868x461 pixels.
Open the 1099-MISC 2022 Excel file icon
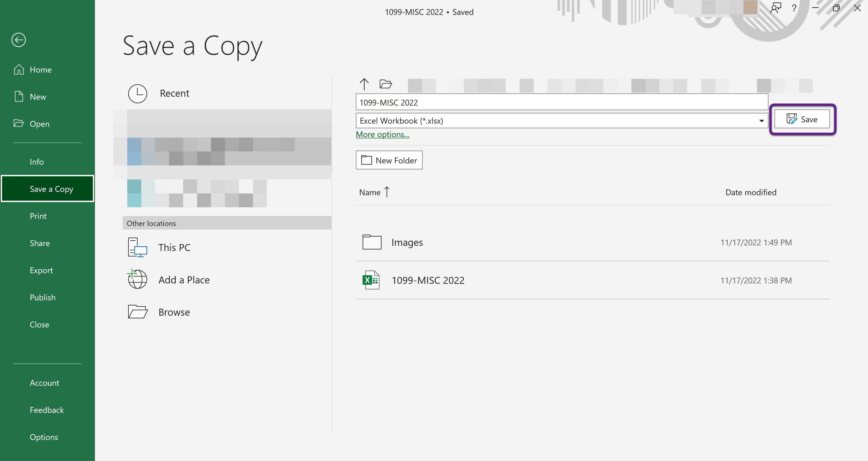coord(371,280)
